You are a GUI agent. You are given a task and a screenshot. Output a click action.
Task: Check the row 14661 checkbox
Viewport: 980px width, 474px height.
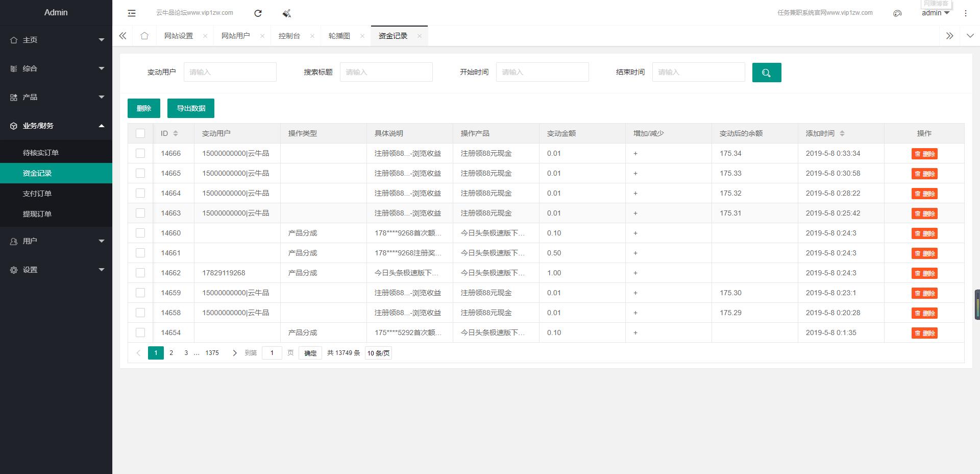tap(140, 253)
